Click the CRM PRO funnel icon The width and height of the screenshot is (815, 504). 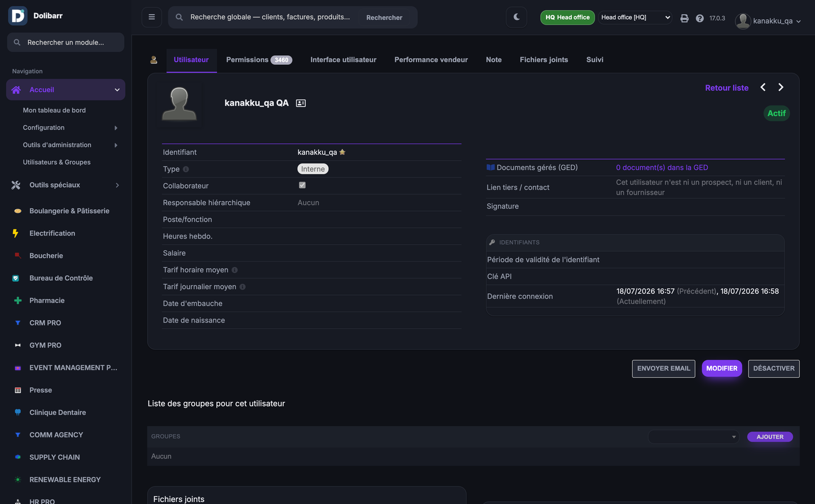click(x=17, y=323)
